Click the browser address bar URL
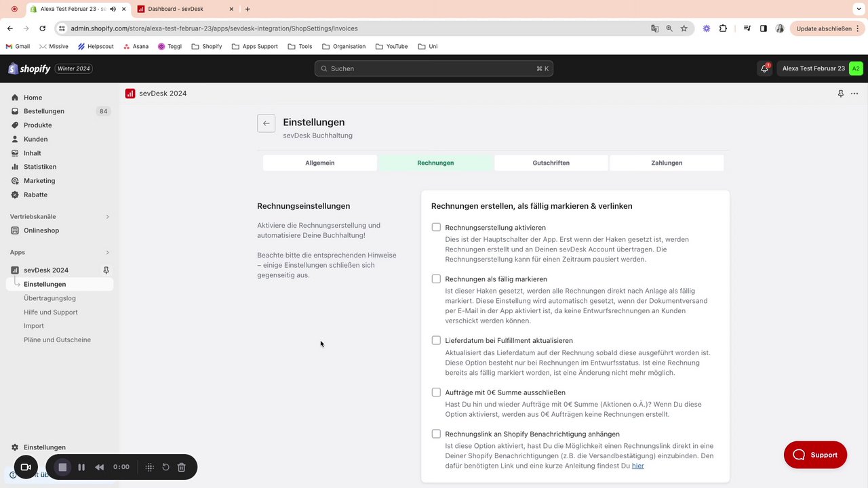 pos(214,28)
